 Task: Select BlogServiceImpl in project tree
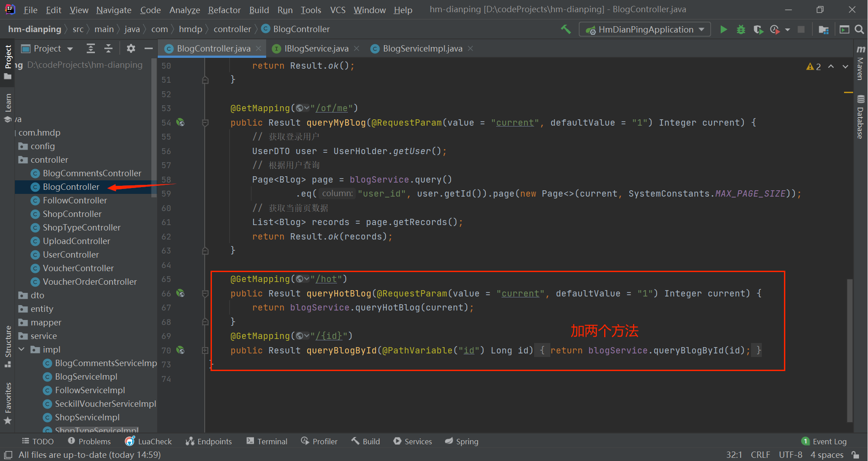point(86,376)
